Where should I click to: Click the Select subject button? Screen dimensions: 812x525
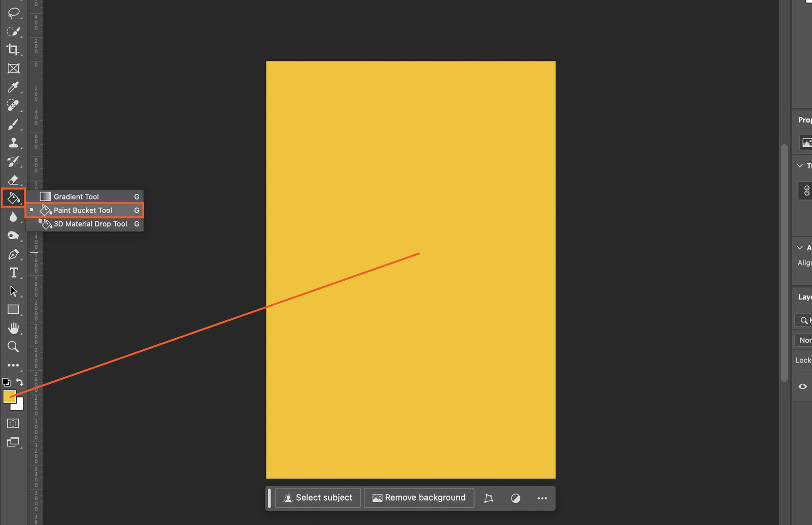(318, 498)
